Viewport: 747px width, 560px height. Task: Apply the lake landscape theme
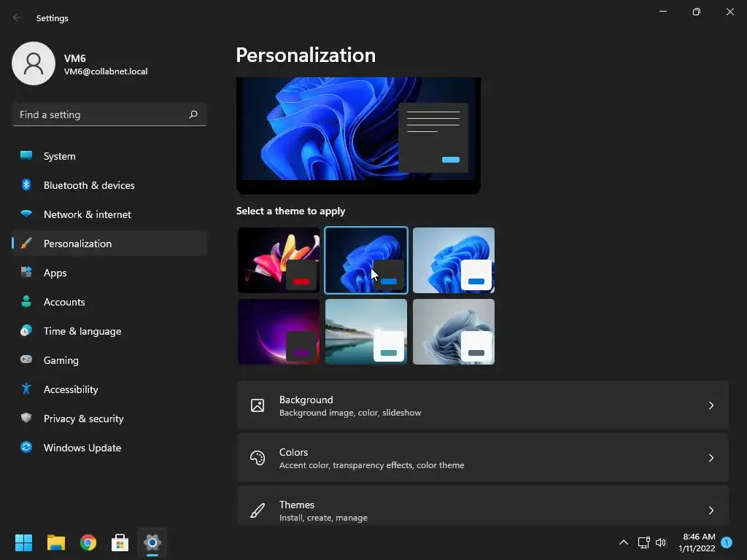point(366,332)
